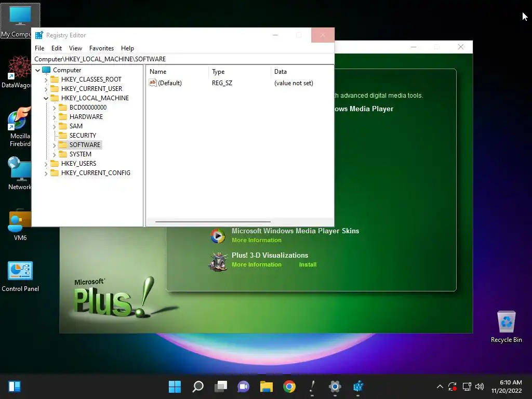Click the Registry Editor title bar icon
This screenshot has width=532, height=399.
coord(39,35)
